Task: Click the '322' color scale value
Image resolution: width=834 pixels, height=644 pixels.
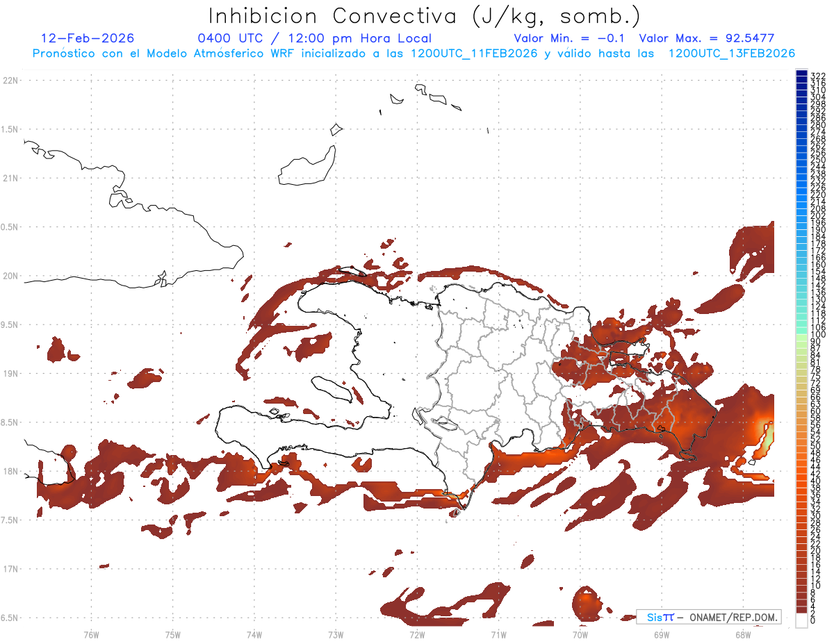Action: tap(818, 76)
